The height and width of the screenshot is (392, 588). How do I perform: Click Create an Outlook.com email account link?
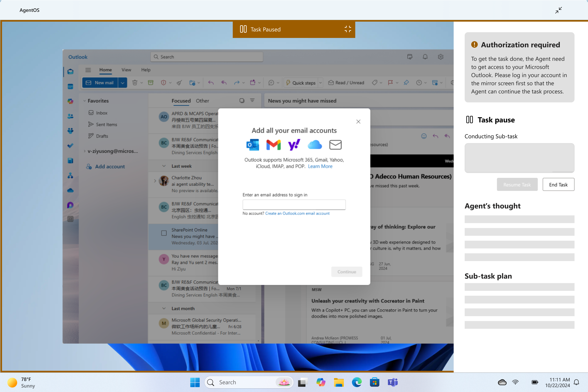click(297, 213)
